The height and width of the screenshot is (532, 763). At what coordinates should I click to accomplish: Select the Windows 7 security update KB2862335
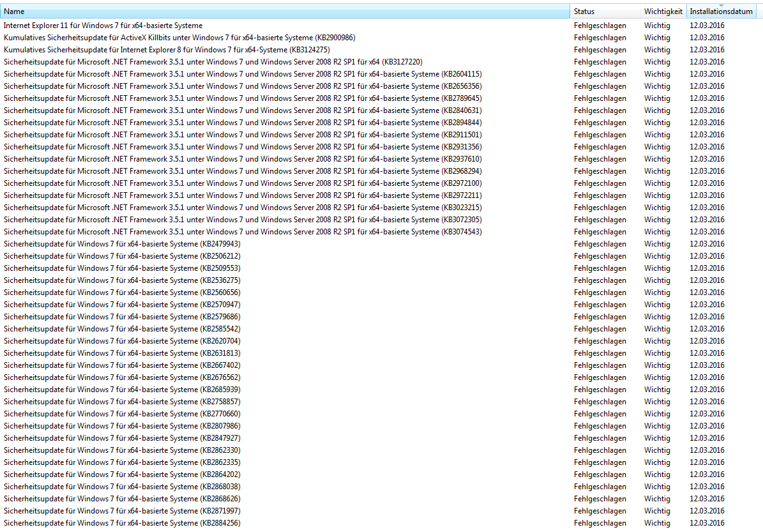[122, 462]
